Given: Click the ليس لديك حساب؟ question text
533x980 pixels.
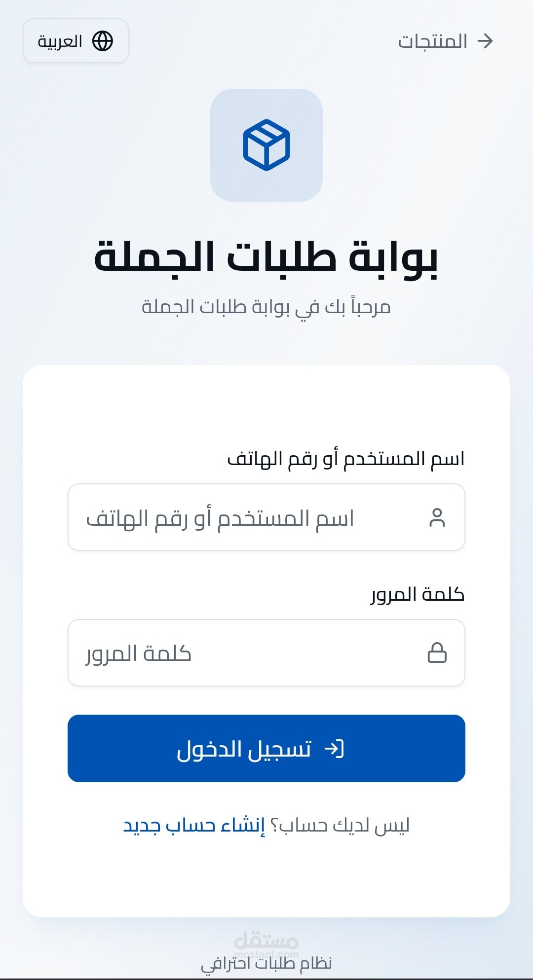Looking at the screenshot, I should (340, 825).
